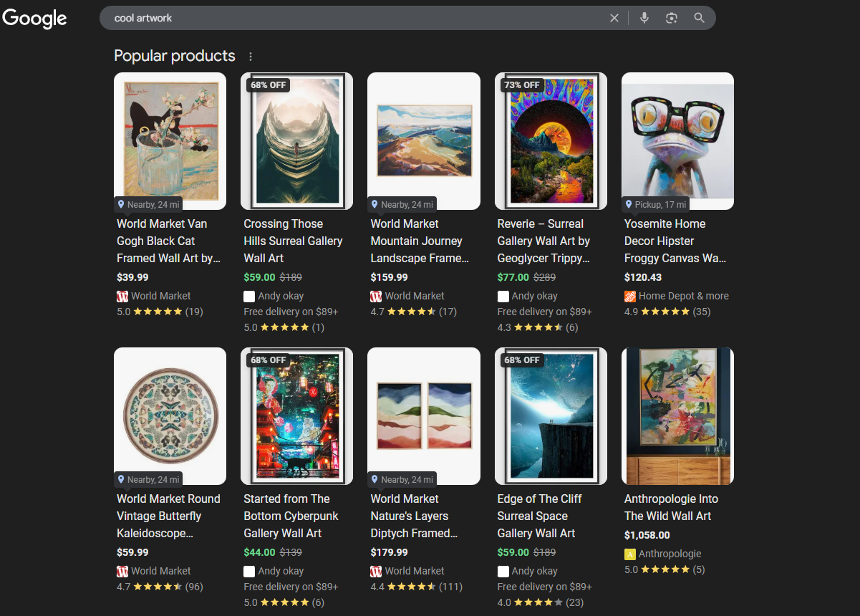This screenshot has width=860, height=616.
Task: Open World Market Round Vintage Butterfly title
Action: [x=169, y=516]
